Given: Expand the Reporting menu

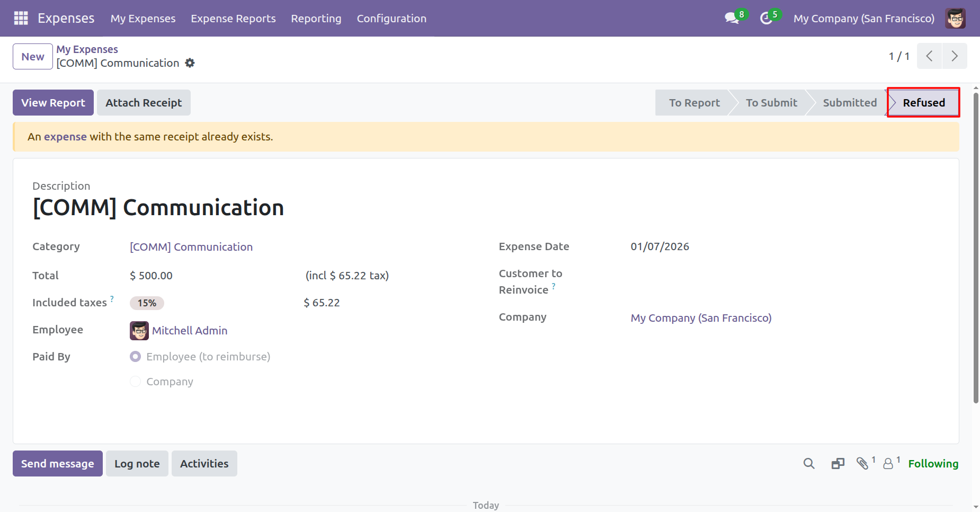Looking at the screenshot, I should click(316, 19).
